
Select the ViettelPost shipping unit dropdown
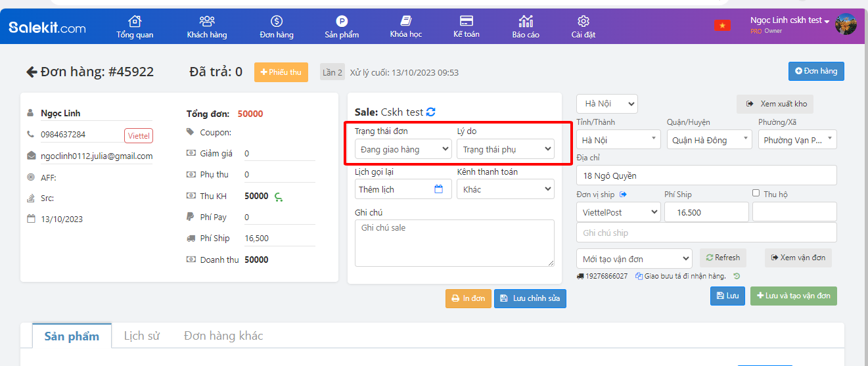pos(618,212)
